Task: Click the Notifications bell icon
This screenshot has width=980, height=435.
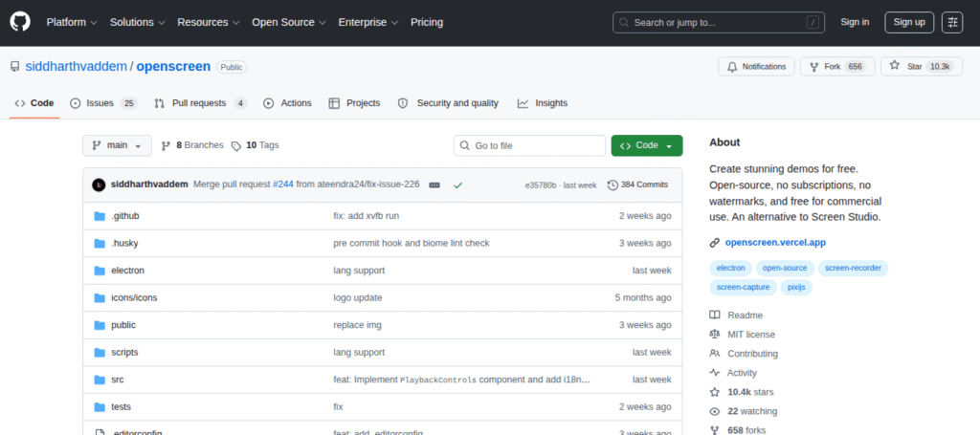Action: point(732,67)
